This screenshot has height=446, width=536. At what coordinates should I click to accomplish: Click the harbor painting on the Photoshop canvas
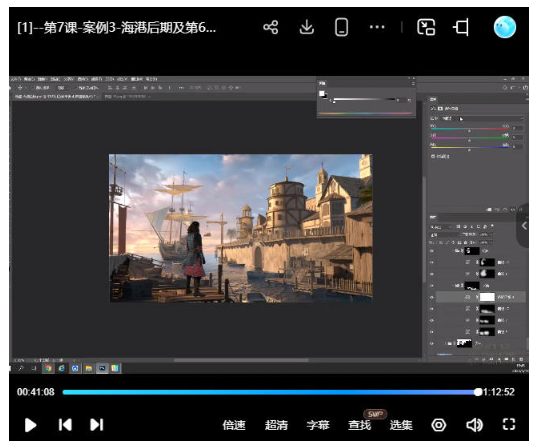(241, 228)
